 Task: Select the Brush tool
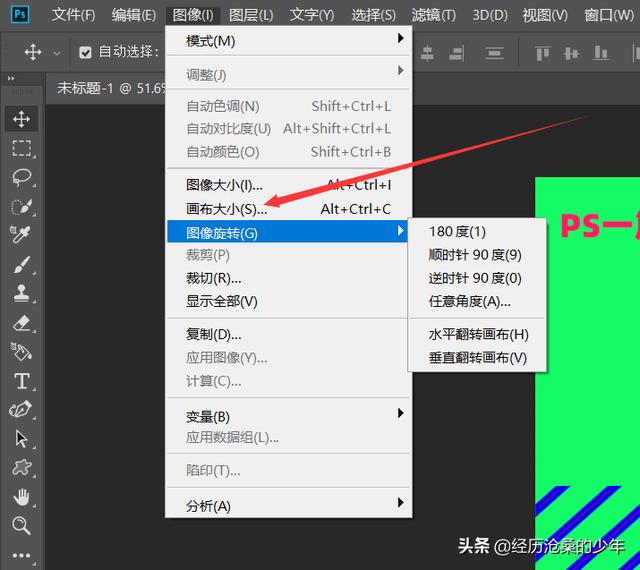21,265
